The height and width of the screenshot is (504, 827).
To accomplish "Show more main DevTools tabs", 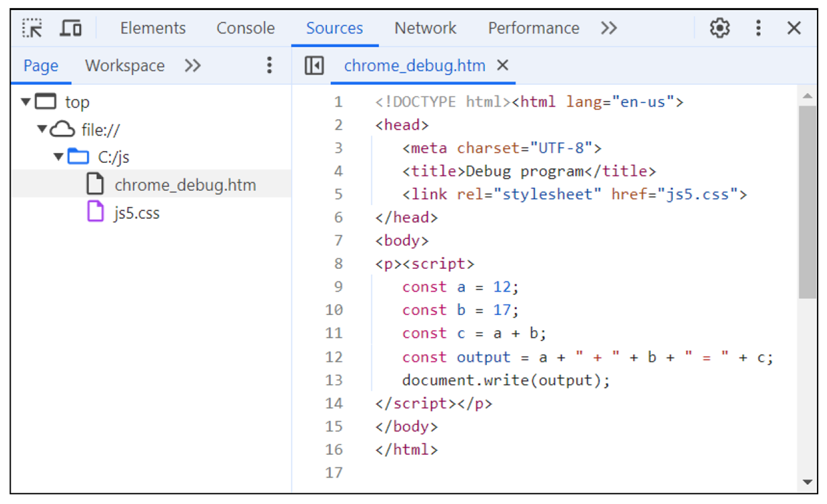I will 609,29.
